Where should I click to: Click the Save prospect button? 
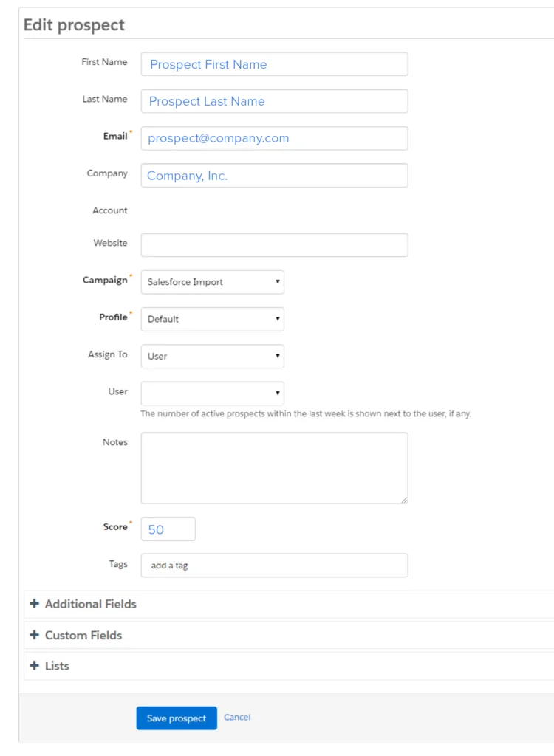(x=177, y=718)
